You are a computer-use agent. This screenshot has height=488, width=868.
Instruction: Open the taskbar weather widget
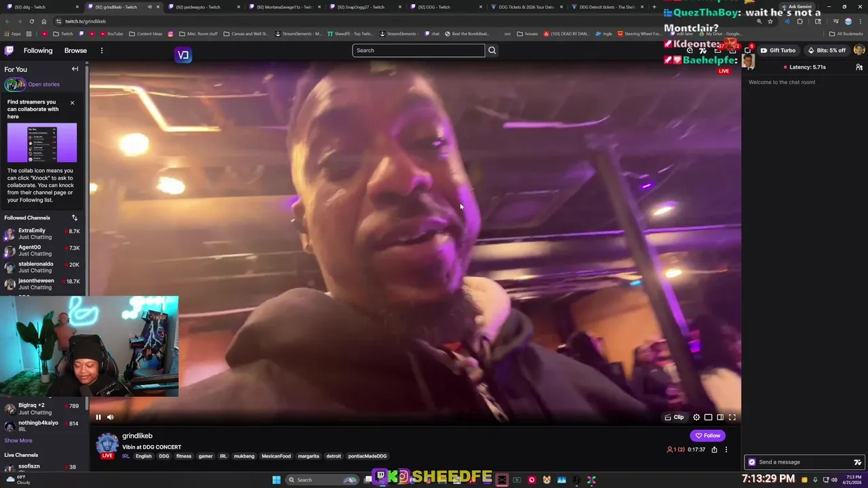click(19, 480)
